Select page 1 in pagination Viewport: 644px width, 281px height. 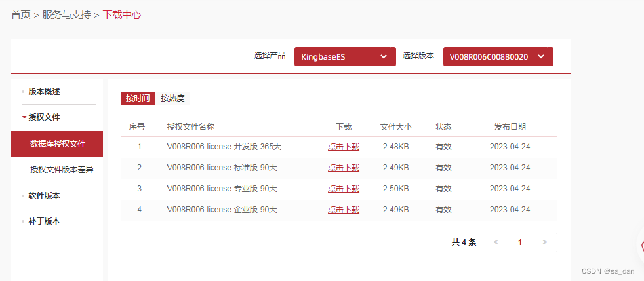[x=520, y=242]
